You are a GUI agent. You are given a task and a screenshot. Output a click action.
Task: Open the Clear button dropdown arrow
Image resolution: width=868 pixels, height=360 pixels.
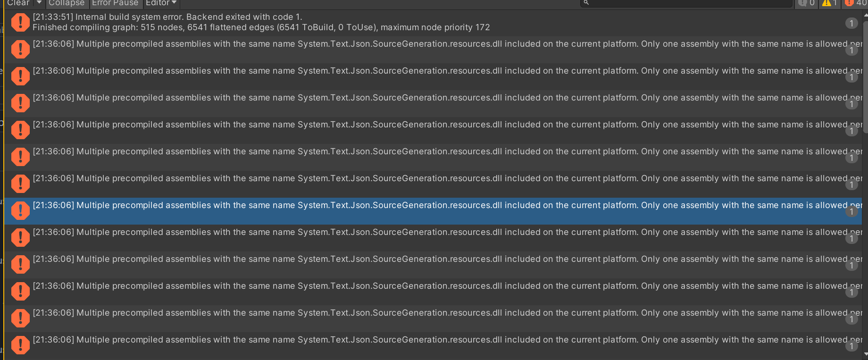[39, 3]
